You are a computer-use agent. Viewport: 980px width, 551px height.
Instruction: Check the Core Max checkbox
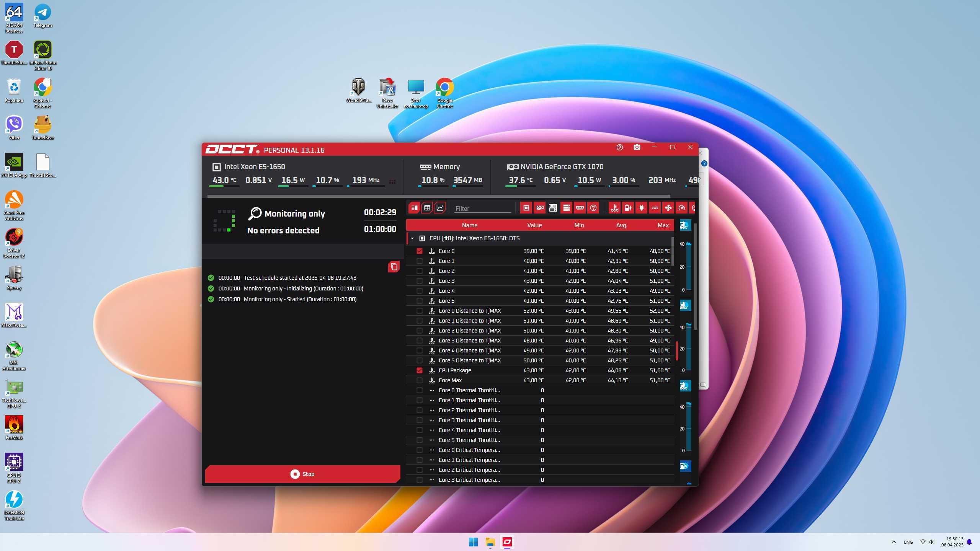tap(420, 380)
